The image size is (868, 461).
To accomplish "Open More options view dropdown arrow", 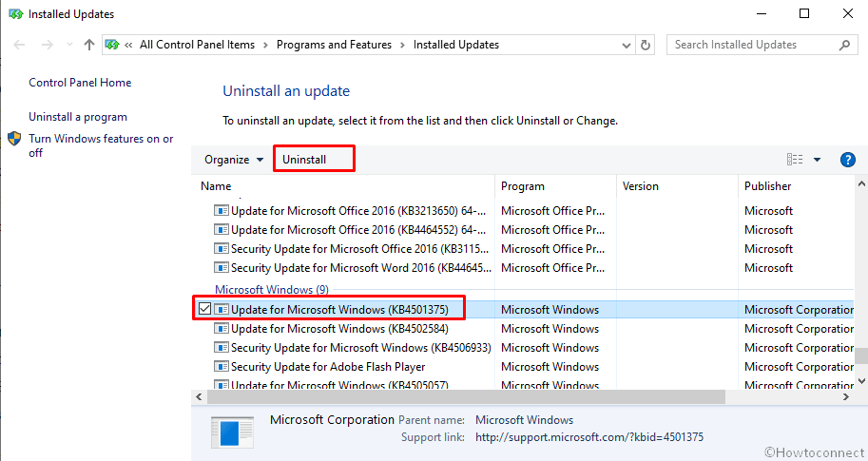I will tap(817, 160).
